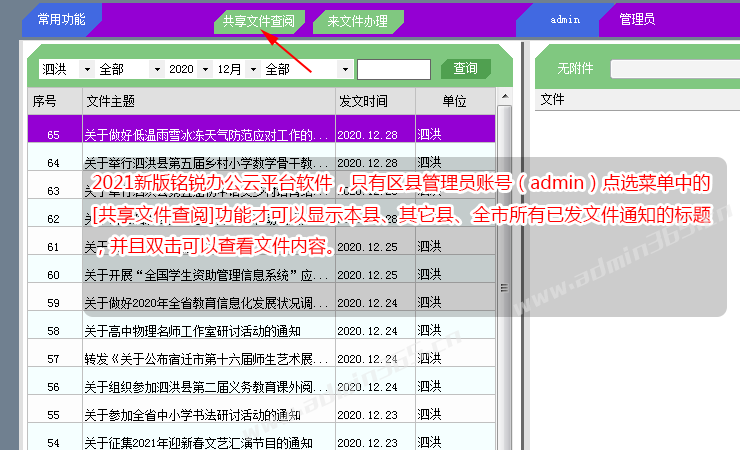Select row 57 转发宿迁市第十六届师生艺术展
This screenshot has height=450, width=740.
pos(261,353)
